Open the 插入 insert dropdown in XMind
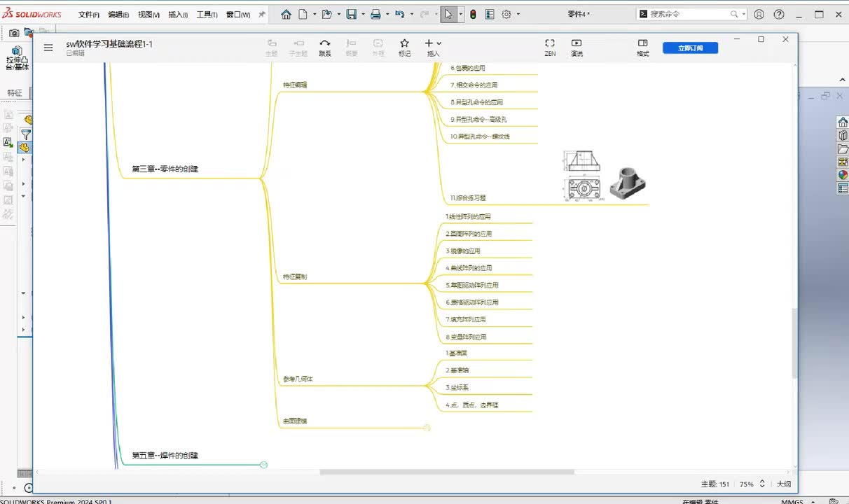This screenshot has height=504, width=849. pos(433,47)
